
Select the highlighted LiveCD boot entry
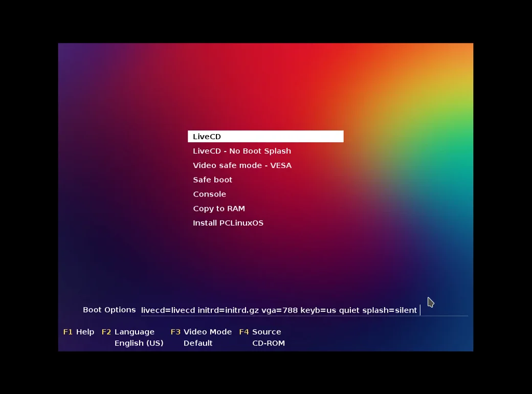coord(265,137)
